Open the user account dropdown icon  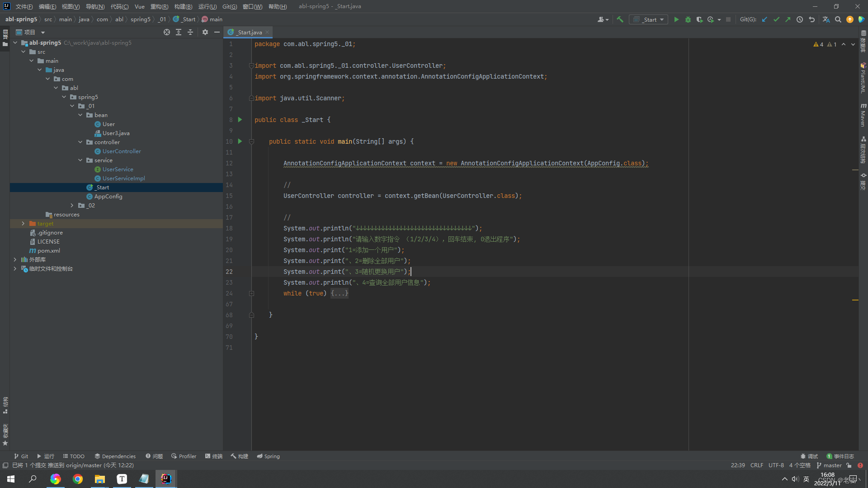603,19
